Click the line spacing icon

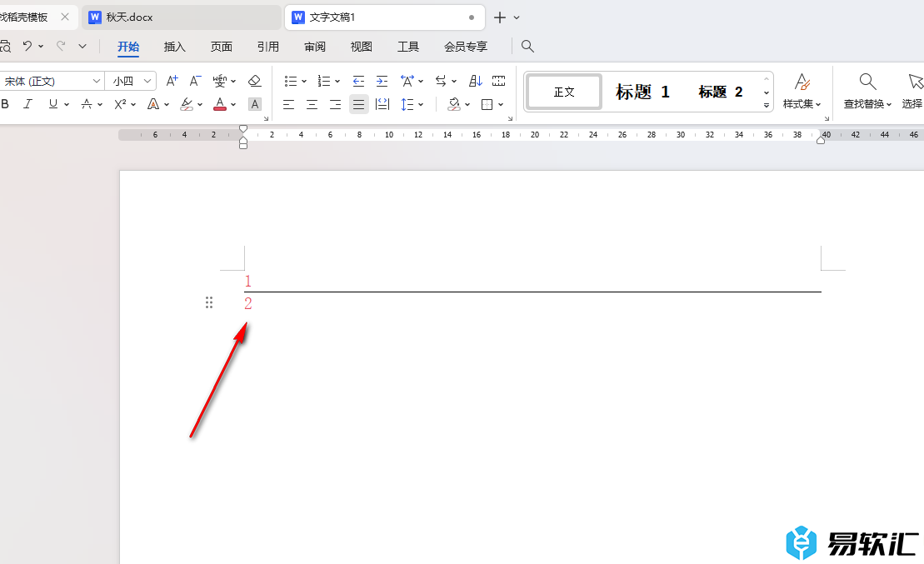click(x=407, y=104)
